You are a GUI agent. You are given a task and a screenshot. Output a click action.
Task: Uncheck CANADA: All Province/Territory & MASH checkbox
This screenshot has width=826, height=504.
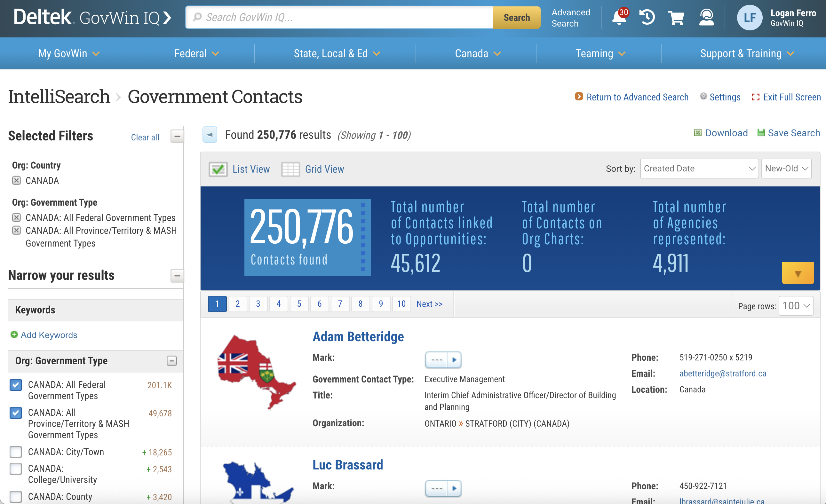pyautogui.click(x=15, y=413)
